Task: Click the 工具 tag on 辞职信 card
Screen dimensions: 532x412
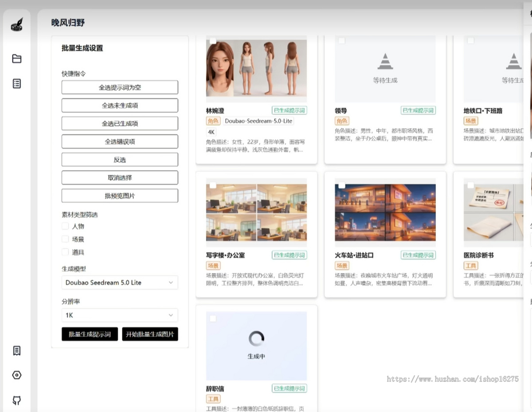Action: pyautogui.click(x=213, y=399)
